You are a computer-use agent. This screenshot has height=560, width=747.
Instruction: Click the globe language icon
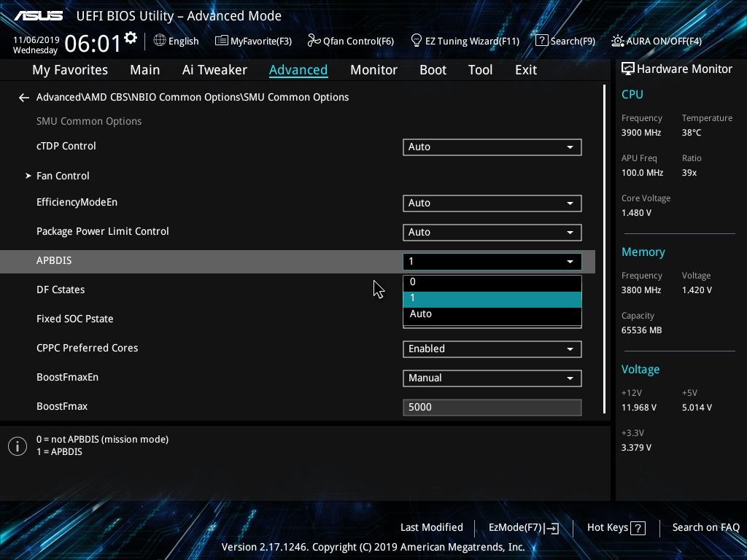(x=160, y=41)
